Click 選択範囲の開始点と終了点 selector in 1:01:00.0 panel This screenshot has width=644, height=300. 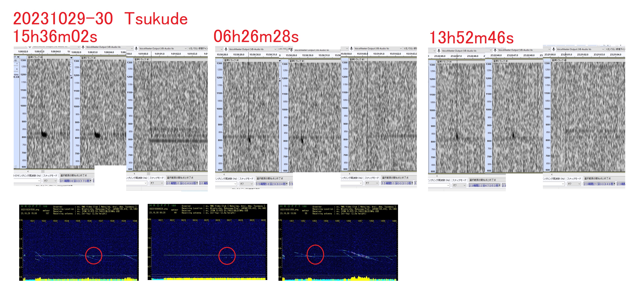[180, 178]
